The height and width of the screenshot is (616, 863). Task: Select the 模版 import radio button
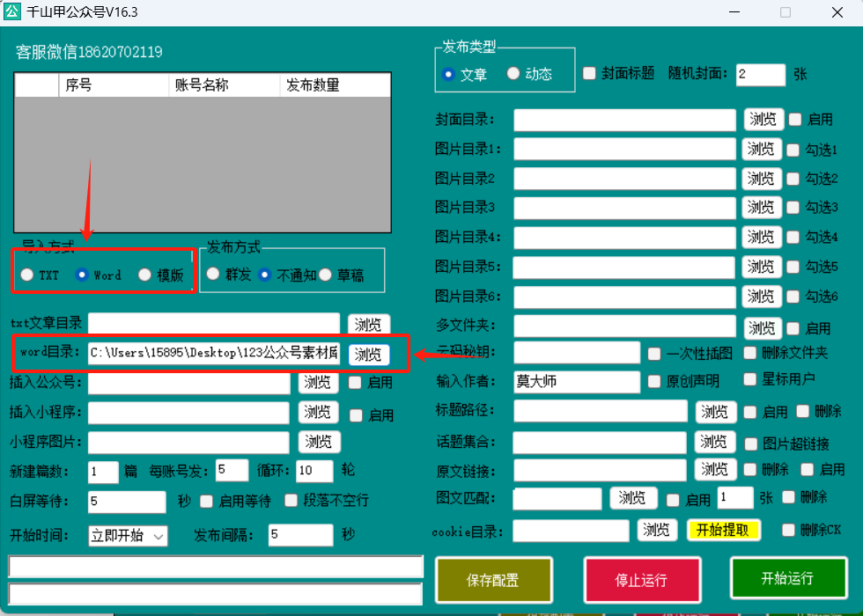coord(144,275)
